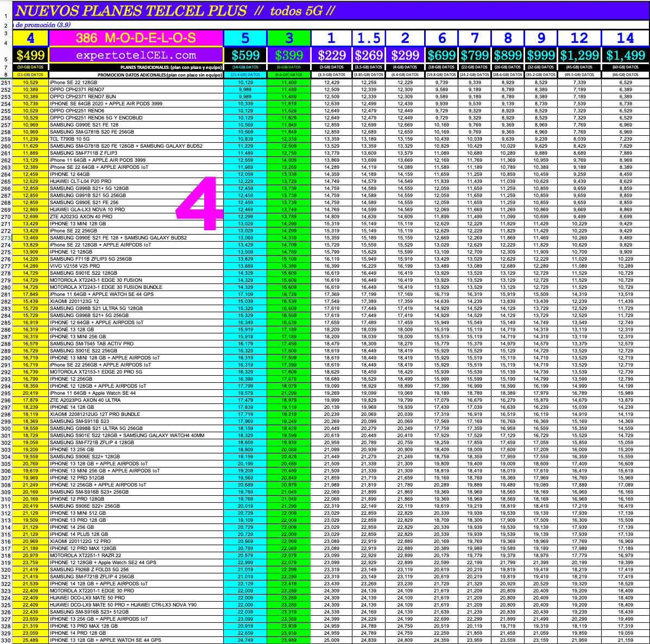Select the ZTE A2023PG AXON 40 ULTRA cell
Image resolution: width=650 pixels, height=644 pixels.
(136, 400)
